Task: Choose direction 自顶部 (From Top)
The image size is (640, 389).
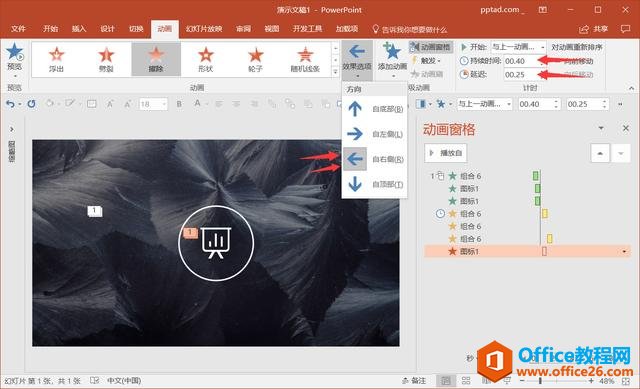Action: (x=374, y=184)
